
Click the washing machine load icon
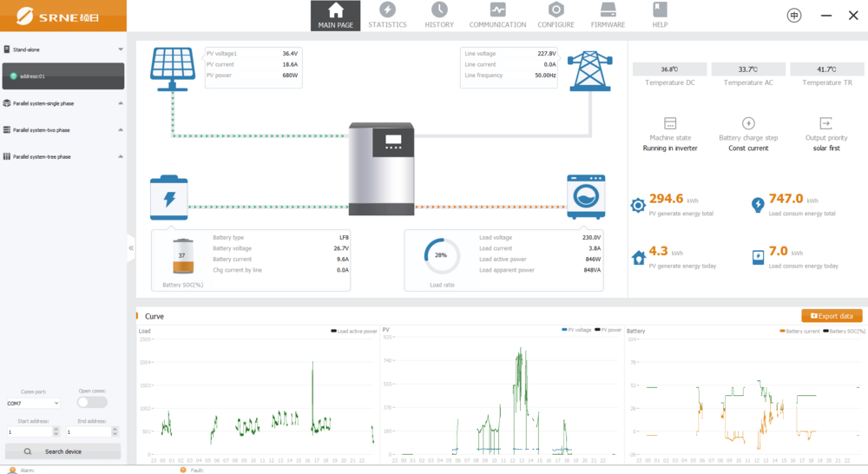coord(586,197)
